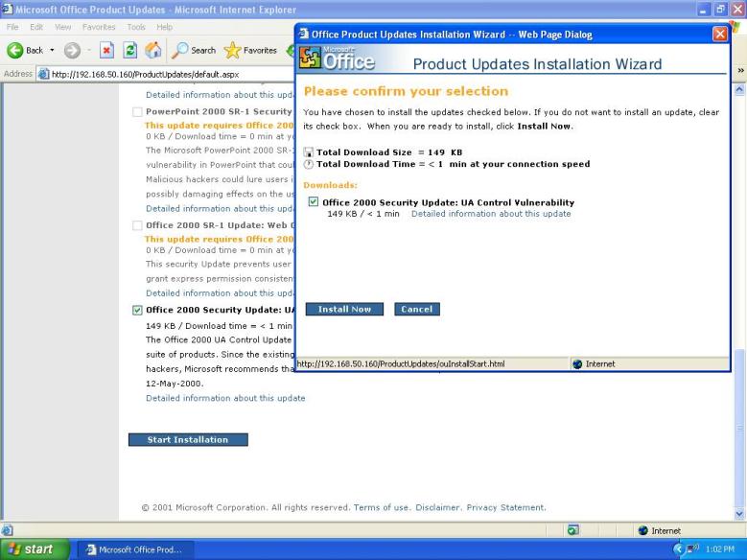Click ouInstallStart.html URL in dialog status bar

tap(400, 364)
